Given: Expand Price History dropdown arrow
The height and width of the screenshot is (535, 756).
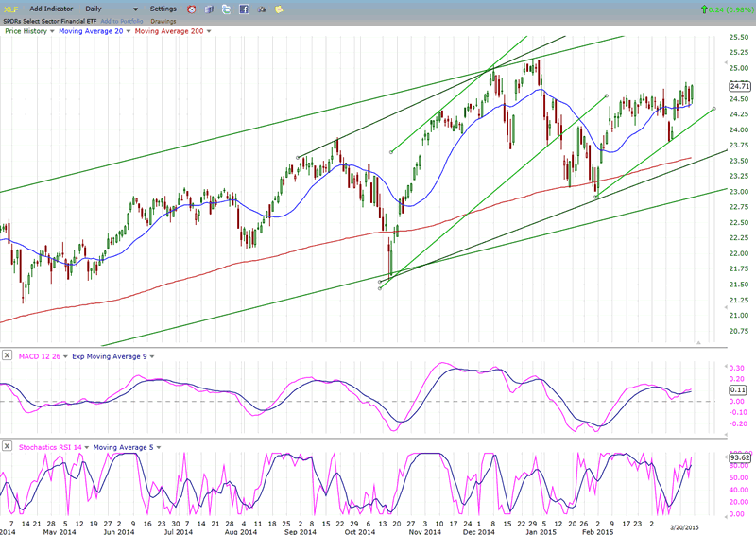Looking at the screenshot, I should pos(52,31).
